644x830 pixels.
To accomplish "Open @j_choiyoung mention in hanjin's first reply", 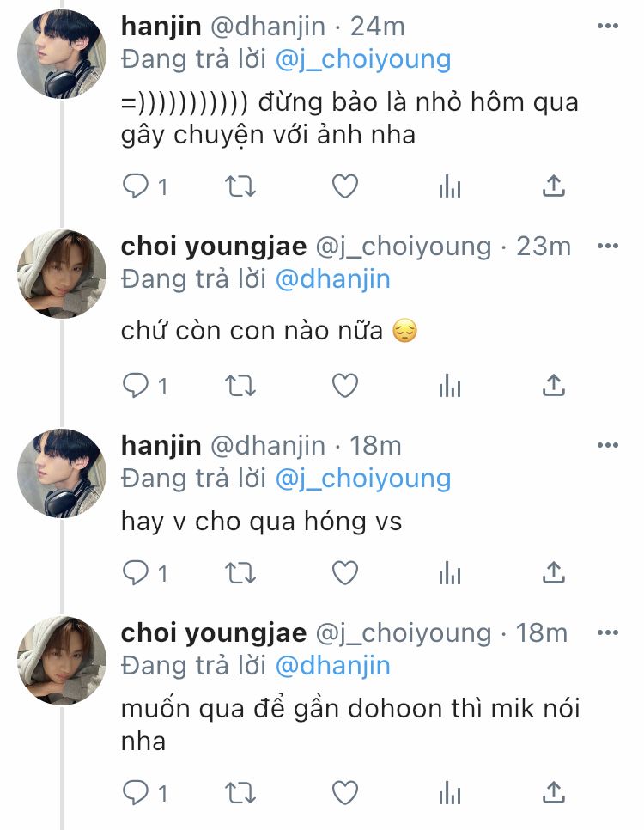I will [362, 59].
